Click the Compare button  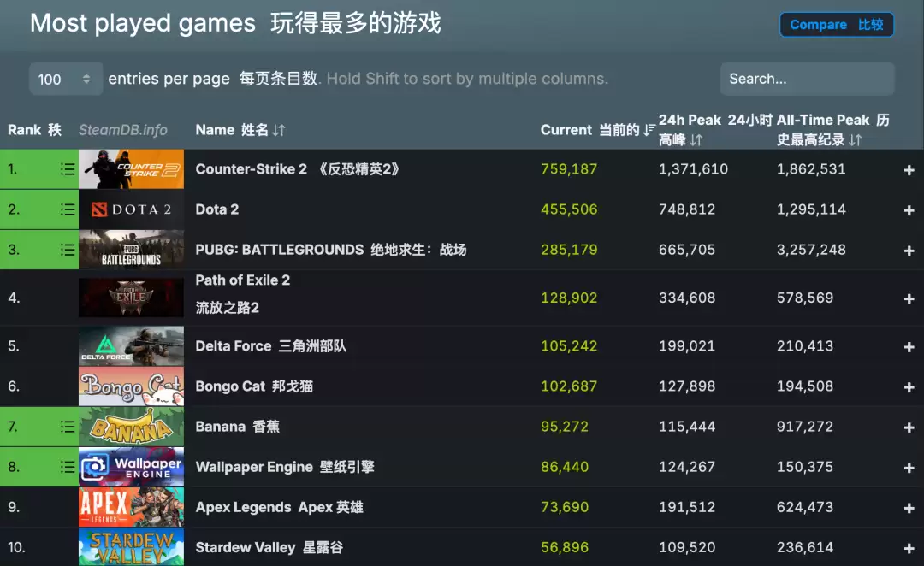click(x=836, y=25)
